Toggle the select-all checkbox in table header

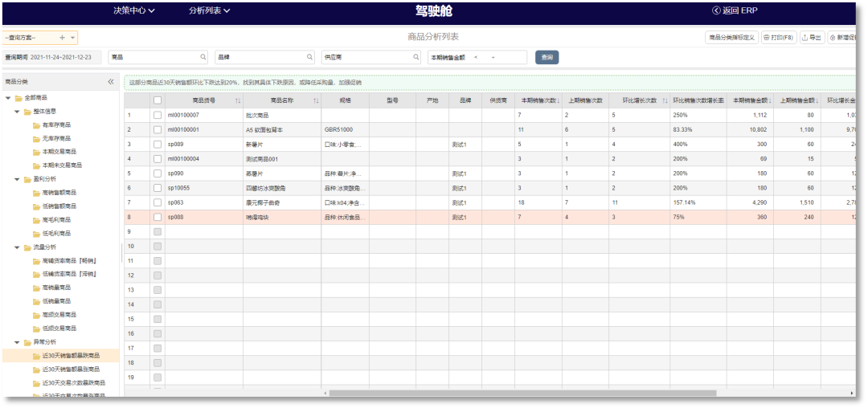pos(158,100)
